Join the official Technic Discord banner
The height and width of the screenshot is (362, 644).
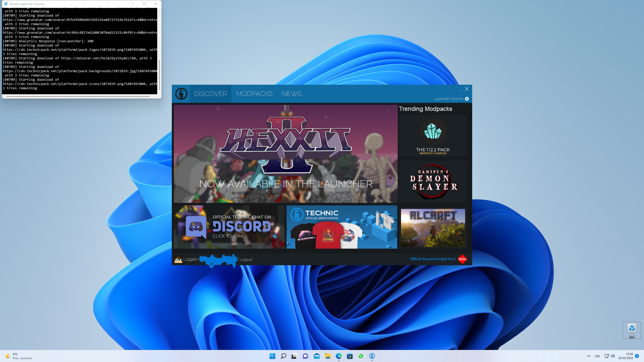point(229,227)
